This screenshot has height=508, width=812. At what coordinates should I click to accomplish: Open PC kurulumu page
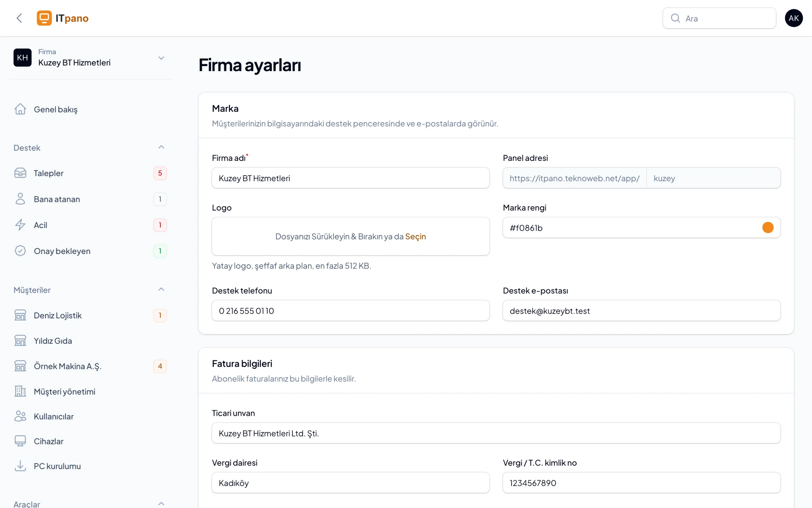point(90,466)
